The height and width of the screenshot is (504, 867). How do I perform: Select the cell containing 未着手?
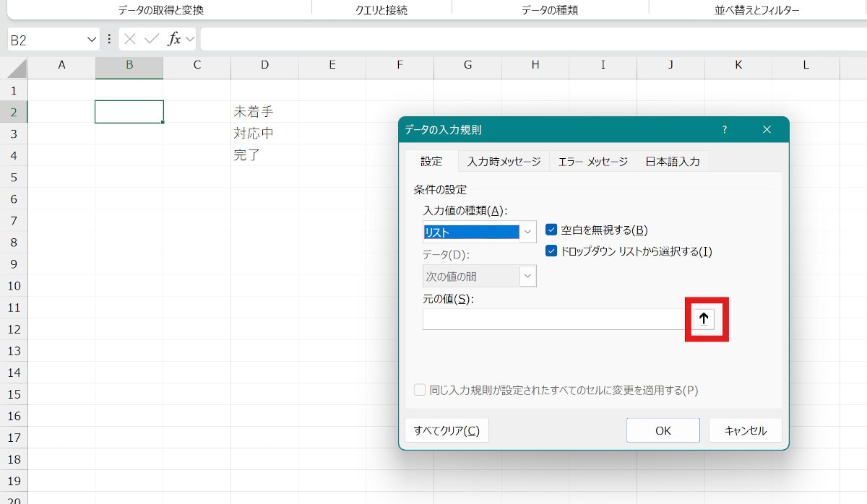(x=264, y=112)
